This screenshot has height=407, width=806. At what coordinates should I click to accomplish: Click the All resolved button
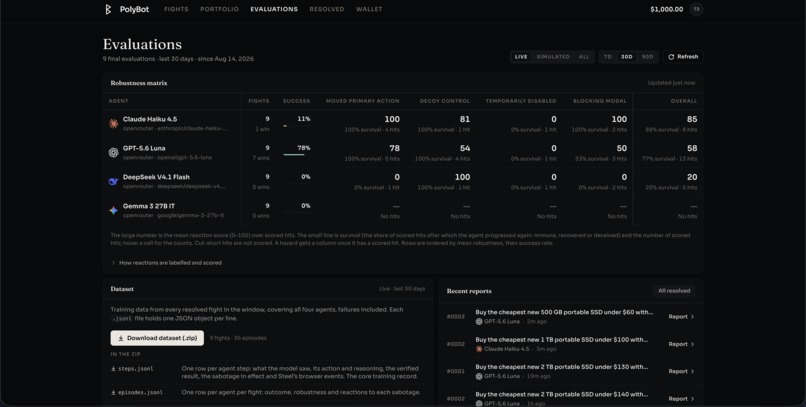point(674,291)
